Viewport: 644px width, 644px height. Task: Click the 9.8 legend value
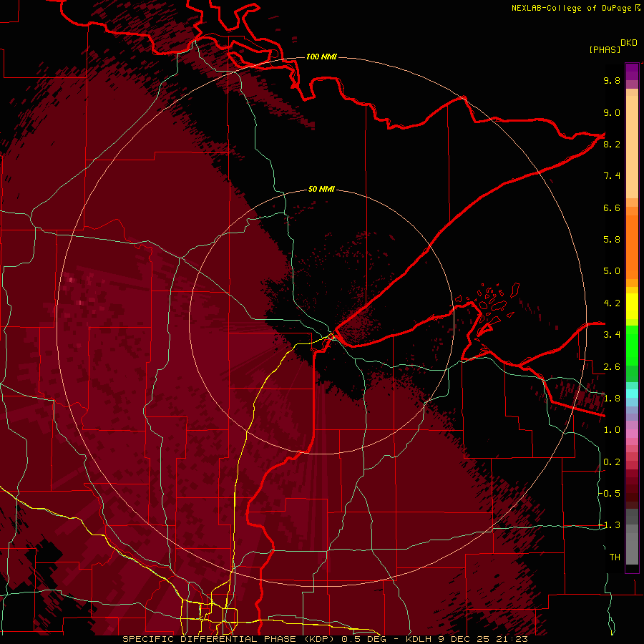coord(612,80)
